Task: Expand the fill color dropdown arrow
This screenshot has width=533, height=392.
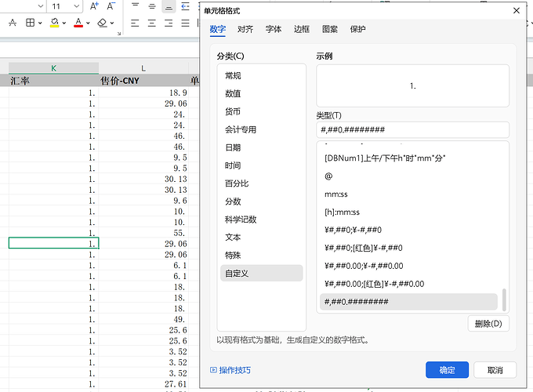Action: [64, 23]
